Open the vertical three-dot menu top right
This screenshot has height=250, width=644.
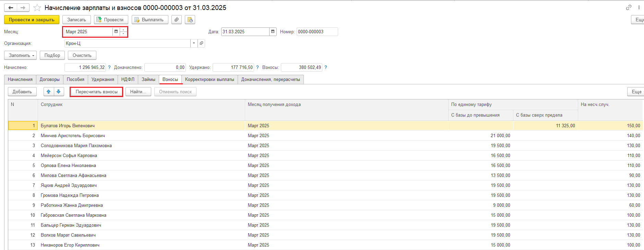coord(639,8)
